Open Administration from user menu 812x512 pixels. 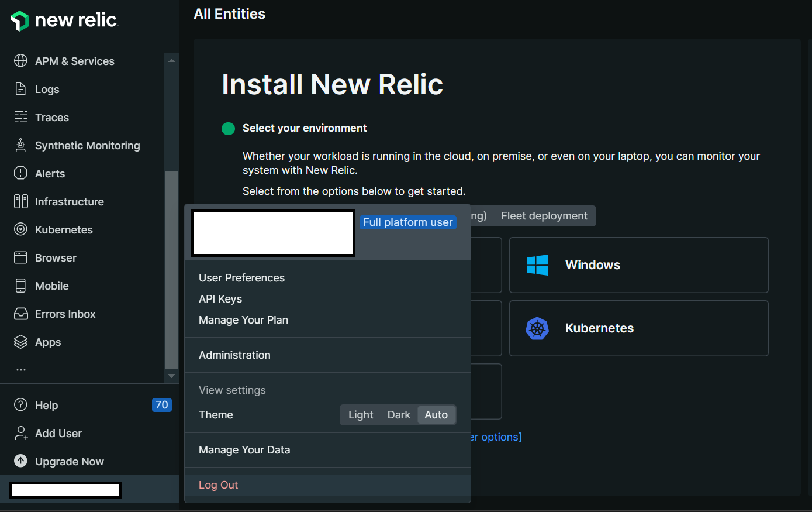[x=234, y=355]
